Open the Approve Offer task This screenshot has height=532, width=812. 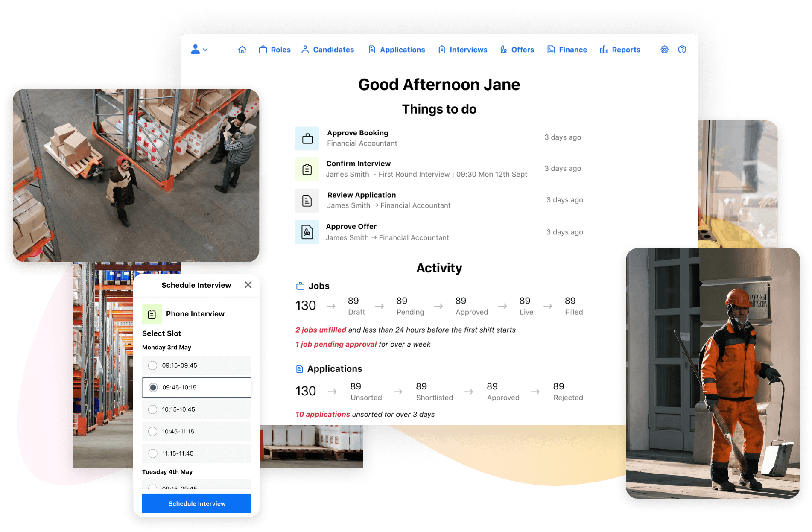point(439,232)
